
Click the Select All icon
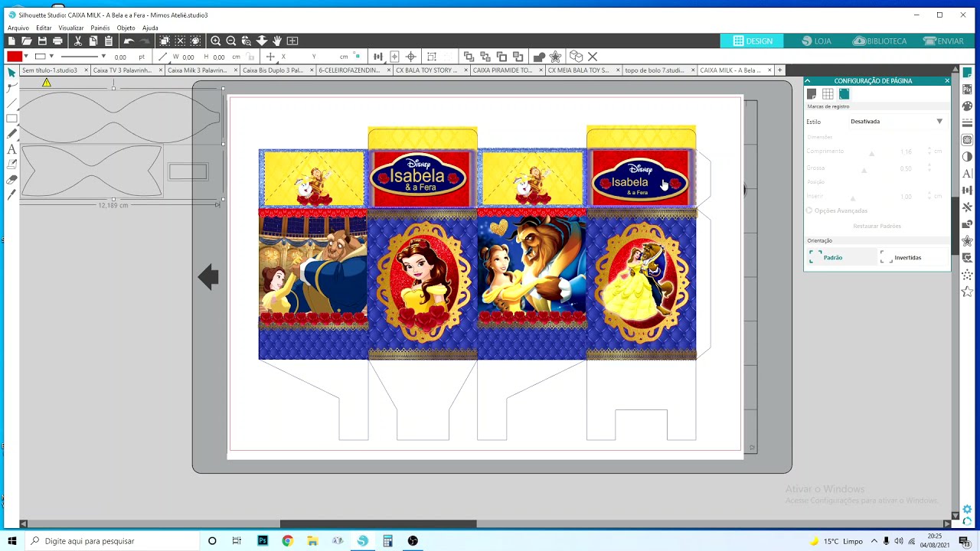(x=165, y=41)
